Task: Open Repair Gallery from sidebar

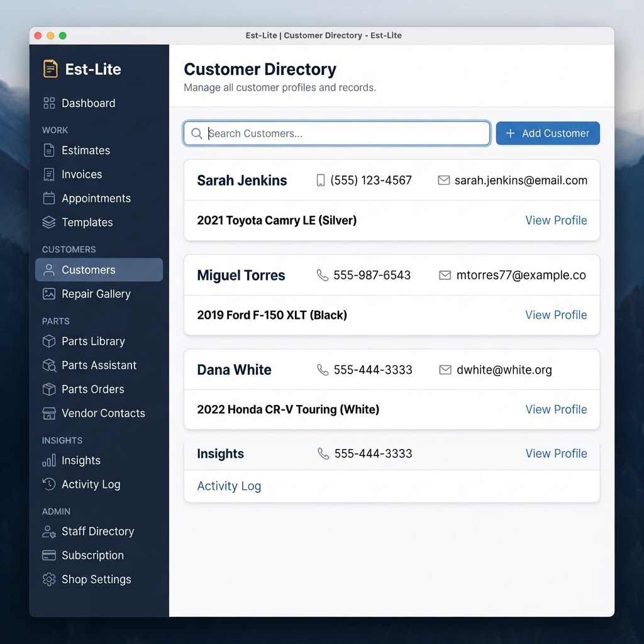Action: coord(99,294)
